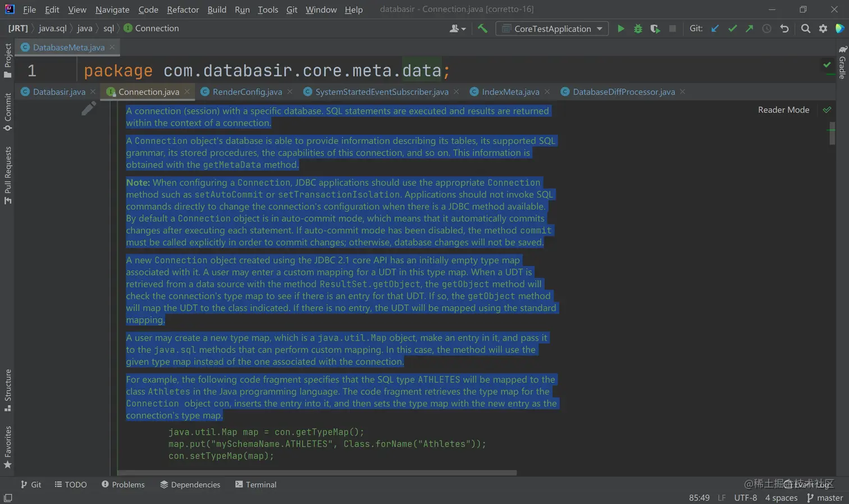Open the Window menu

click(321, 10)
